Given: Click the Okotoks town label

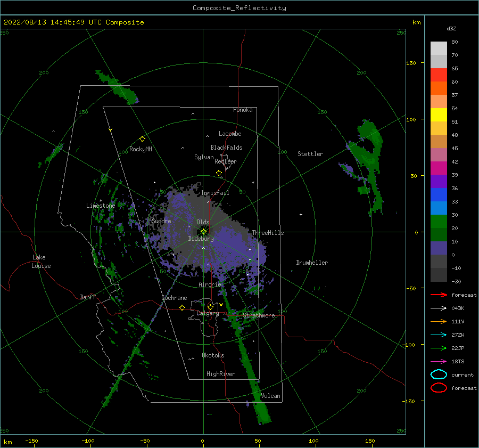Looking at the screenshot, I should (x=213, y=355).
